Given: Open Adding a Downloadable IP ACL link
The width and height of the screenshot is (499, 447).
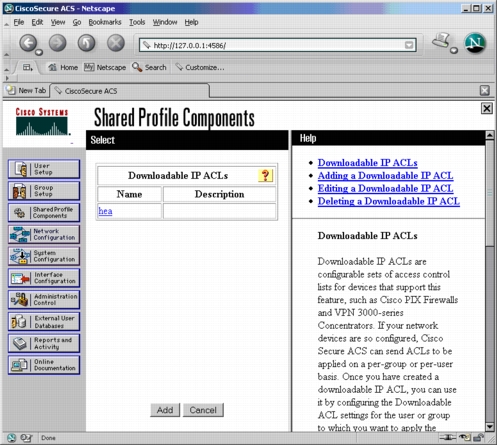Looking at the screenshot, I should (x=385, y=176).
